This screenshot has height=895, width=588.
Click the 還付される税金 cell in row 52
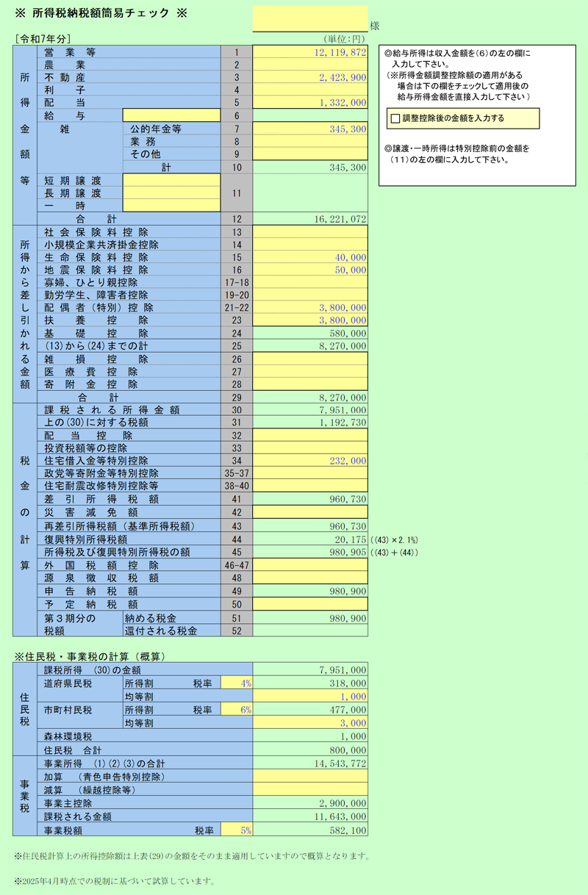click(x=310, y=630)
